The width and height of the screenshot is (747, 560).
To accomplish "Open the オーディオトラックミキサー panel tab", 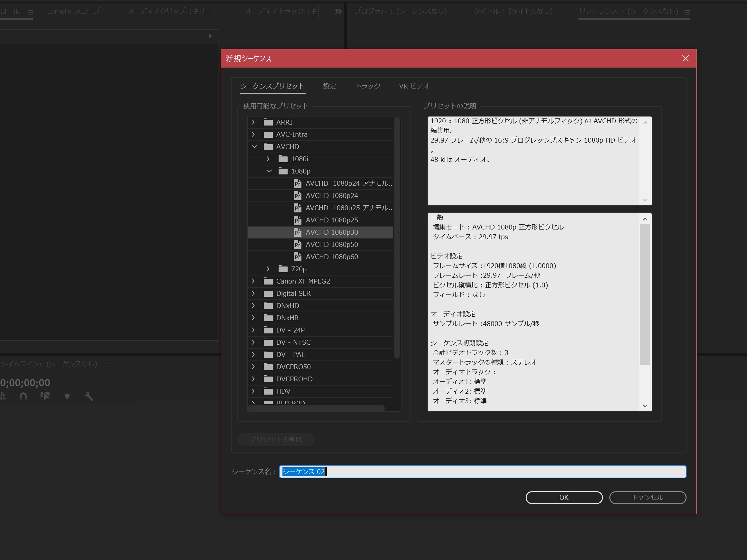I will click(281, 11).
